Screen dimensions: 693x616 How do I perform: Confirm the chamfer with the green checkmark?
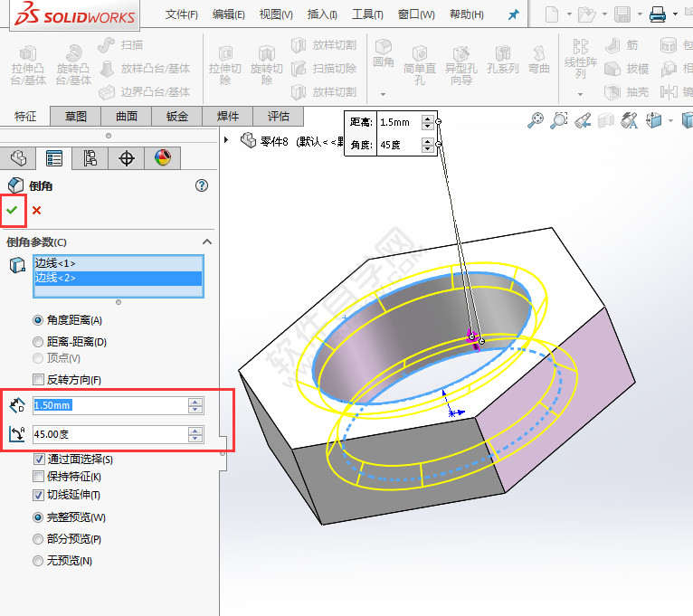click(12, 210)
